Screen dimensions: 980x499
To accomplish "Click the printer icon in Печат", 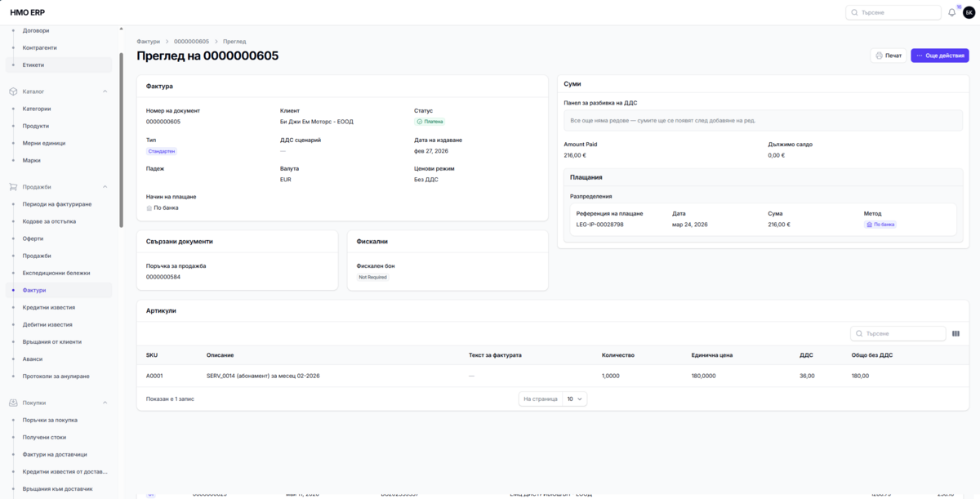I will tap(880, 56).
